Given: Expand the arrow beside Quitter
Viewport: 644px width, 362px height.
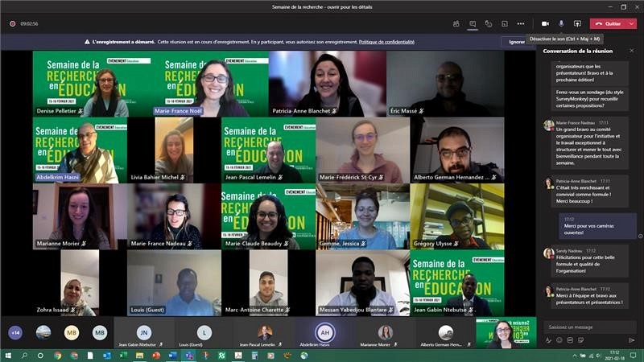Looking at the screenshot, I should point(632,23).
